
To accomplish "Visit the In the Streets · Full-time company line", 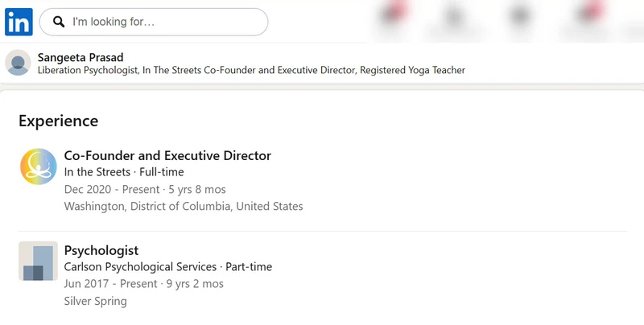I will pos(124,172).
